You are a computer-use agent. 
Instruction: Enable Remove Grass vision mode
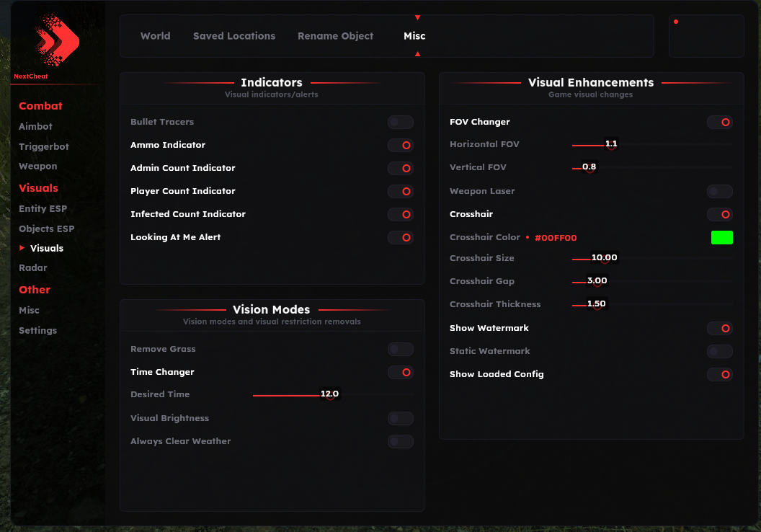(401, 349)
